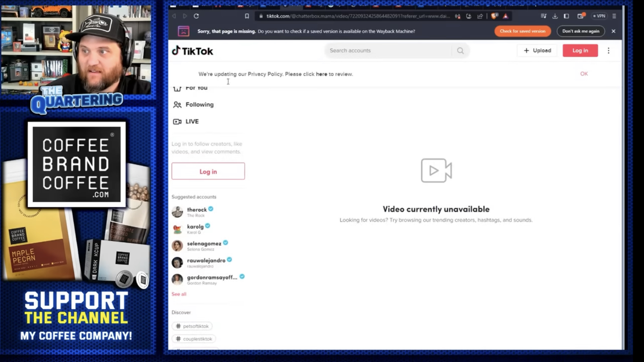Click the outlined Log in sidebar button
Viewport: 644px width, 362px height.
pos(208,171)
